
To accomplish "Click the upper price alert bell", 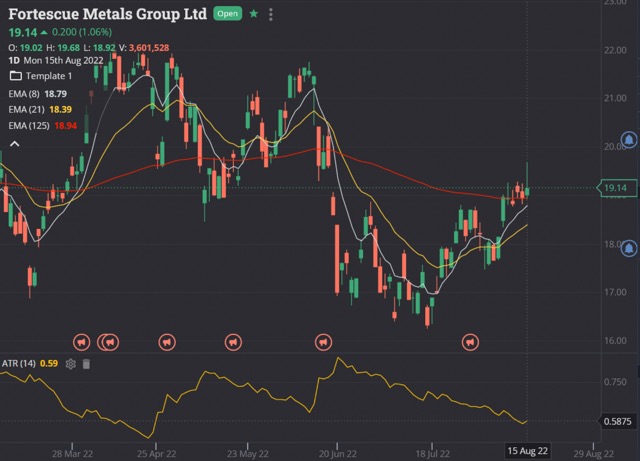I will coord(629,140).
